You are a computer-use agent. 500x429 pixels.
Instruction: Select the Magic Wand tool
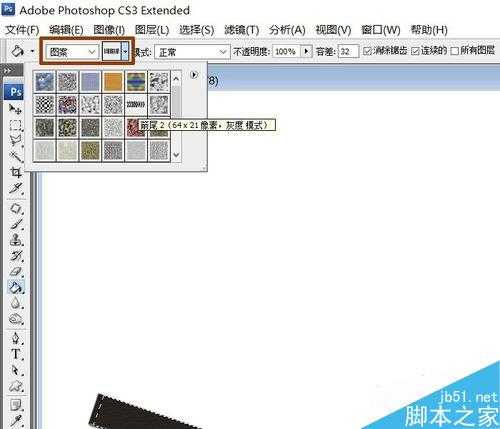[15, 156]
